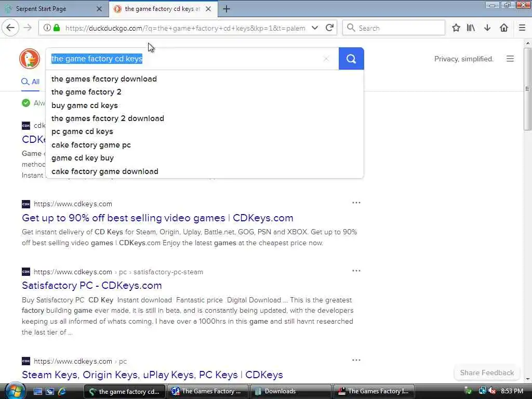Screen dimensions: 532x399
Task: Click the browser Back arrow button
Action: (10, 28)
